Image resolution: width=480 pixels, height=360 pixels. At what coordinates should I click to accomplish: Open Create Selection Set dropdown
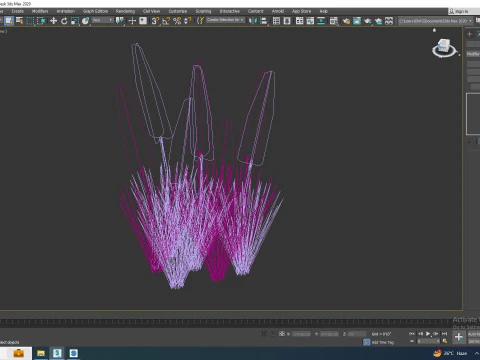click(x=226, y=20)
